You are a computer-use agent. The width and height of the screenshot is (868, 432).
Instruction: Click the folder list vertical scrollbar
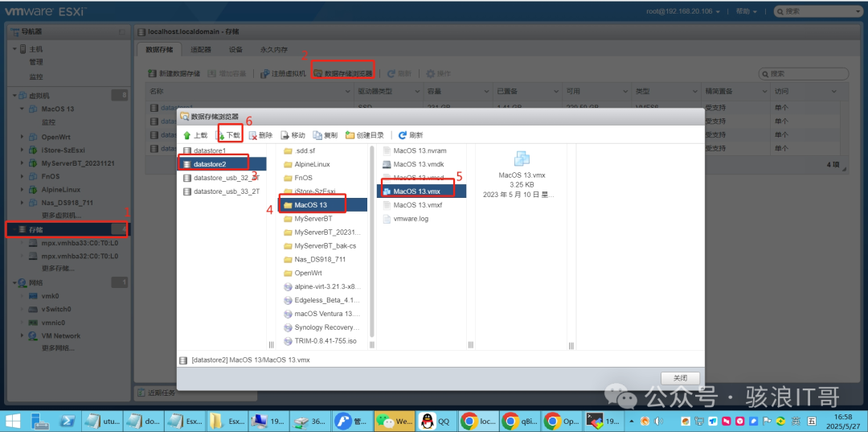(372, 241)
